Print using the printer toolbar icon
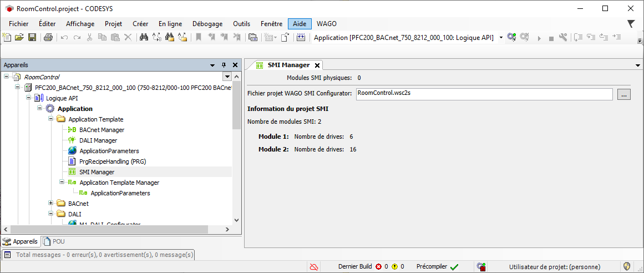This screenshot has width=644, height=273. click(48, 37)
